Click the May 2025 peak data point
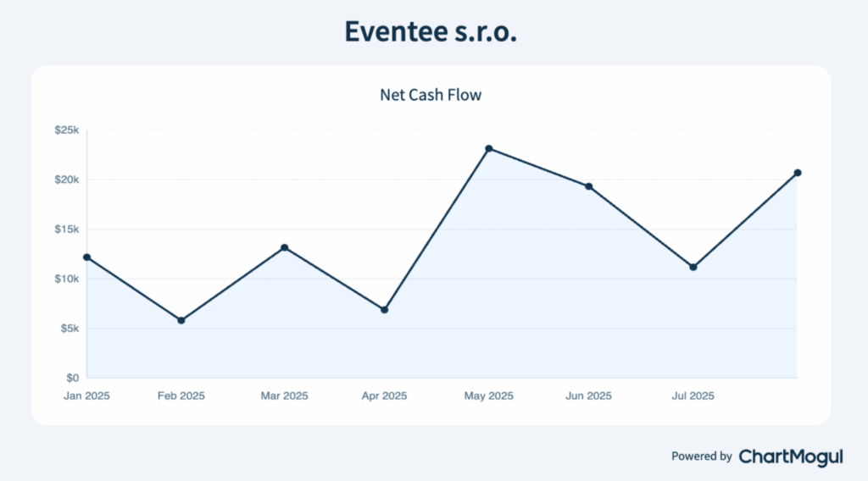868x481 pixels. click(x=489, y=149)
